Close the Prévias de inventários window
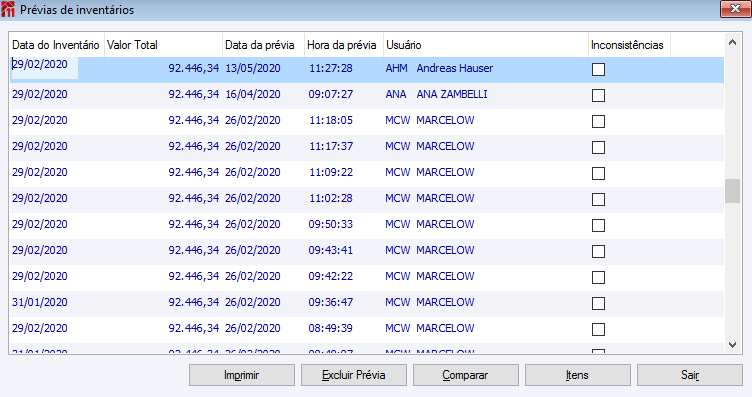The width and height of the screenshot is (752, 397). 735,9
